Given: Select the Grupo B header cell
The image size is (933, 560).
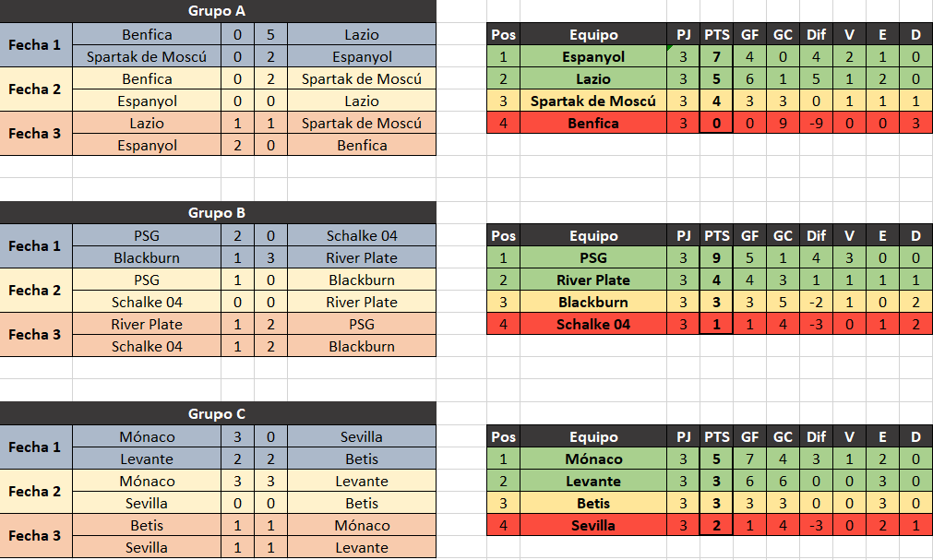Looking at the screenshot, I should pyautogui.click(x=218, y=212).
